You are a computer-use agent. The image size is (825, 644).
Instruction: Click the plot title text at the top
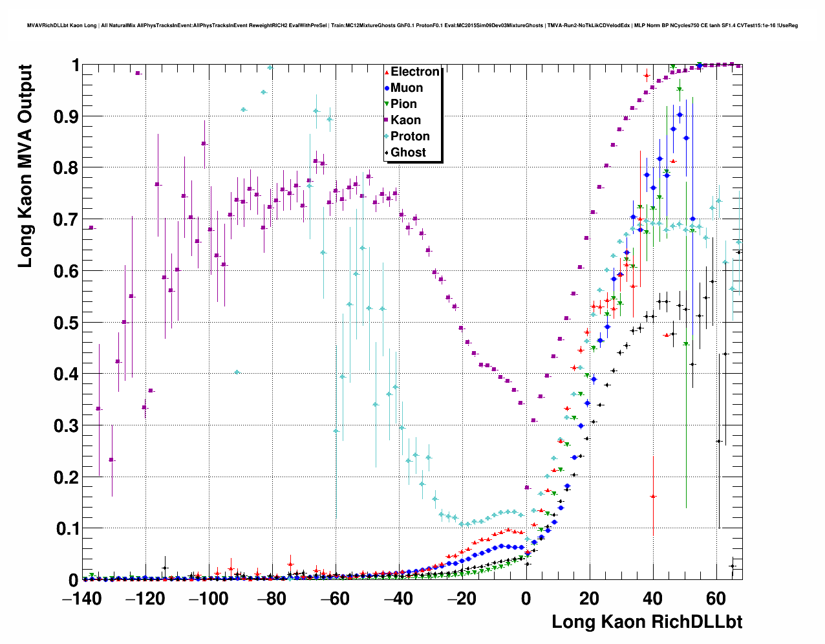412,26
